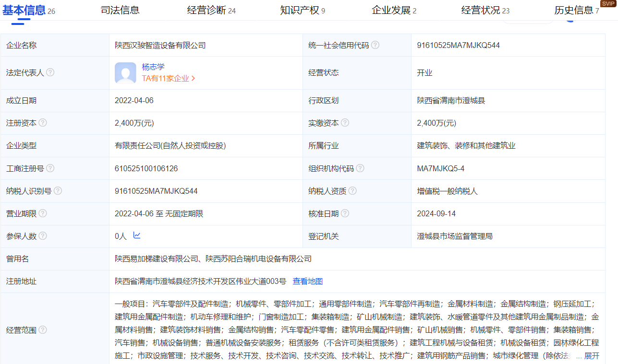618x364 pixels.
Task: Click help icon next to 纳税人资质
Action: coord(352,191)
